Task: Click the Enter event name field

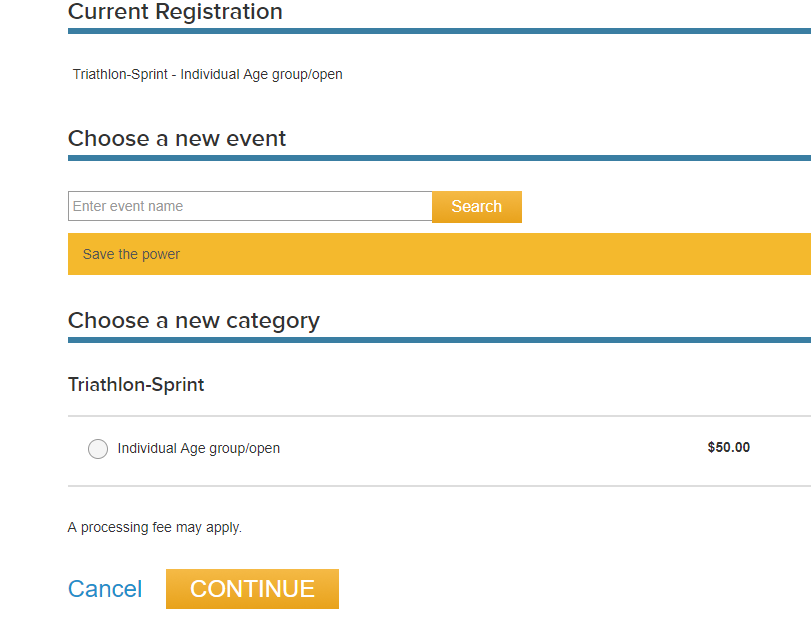Action: tap(250, 206)
